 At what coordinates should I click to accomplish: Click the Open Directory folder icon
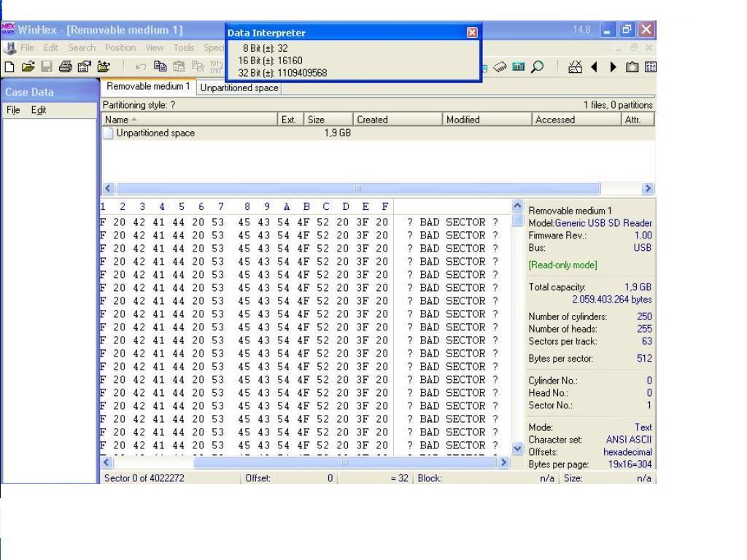click(104, 67)
